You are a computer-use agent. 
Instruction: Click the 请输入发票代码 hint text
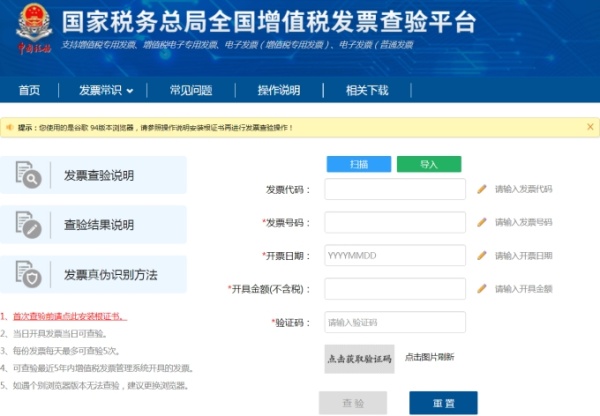coord(523,189)
